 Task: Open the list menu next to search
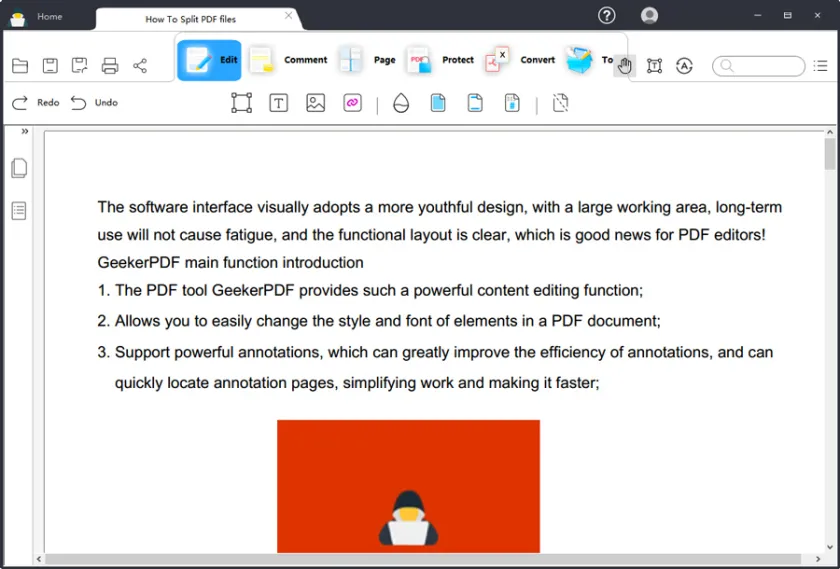[820, 66]
